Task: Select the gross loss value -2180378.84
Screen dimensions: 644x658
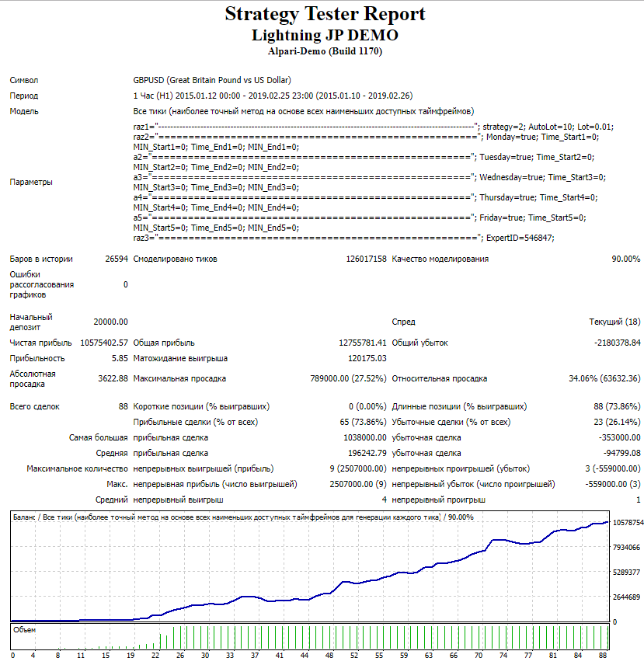Action: click(x=614, y=343)
